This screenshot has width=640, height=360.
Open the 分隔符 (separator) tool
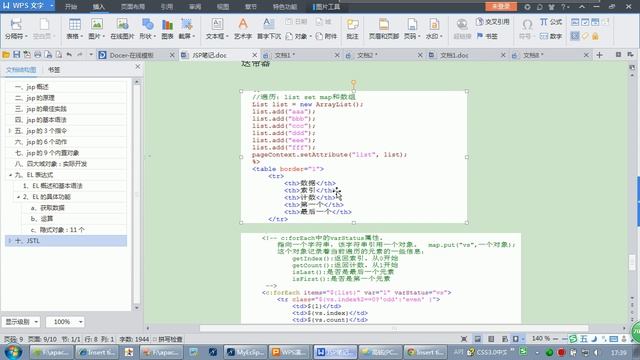coord(16,29)
